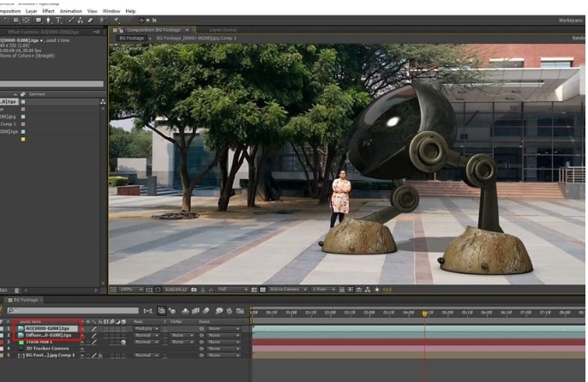Click the BG Footage breadcrumb button in viewer
The width and height of the screenshot is (588, 382).
click(x=131, y=39)
